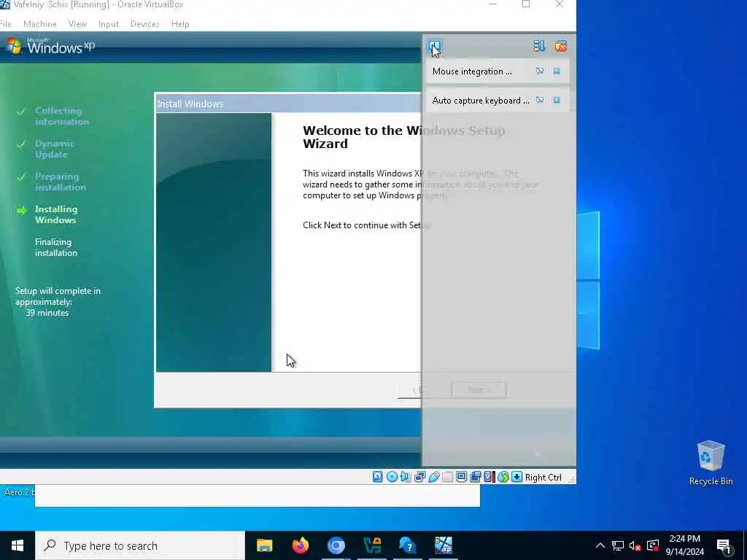The width and height of the screenshot is (747, 560).
Task: Switch to the XP virtual machine taskbar icon
Action: click(x=443, y=545)
